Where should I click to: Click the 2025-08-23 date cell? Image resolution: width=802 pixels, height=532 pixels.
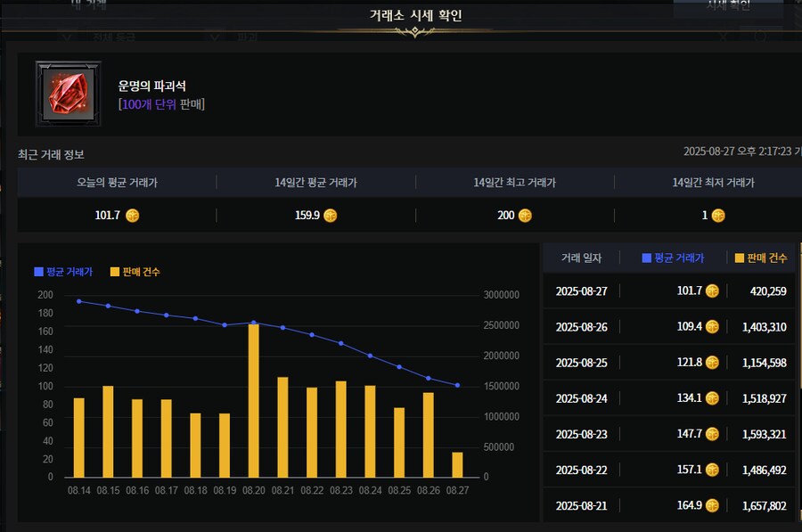pos(582,434)
